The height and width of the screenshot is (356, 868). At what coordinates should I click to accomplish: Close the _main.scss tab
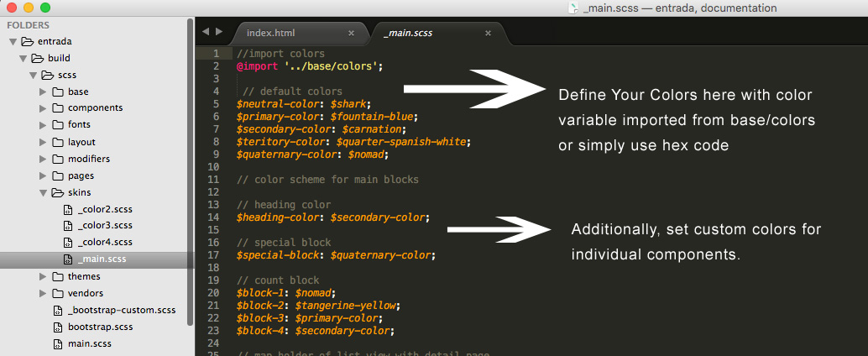(x=488, y=34)
